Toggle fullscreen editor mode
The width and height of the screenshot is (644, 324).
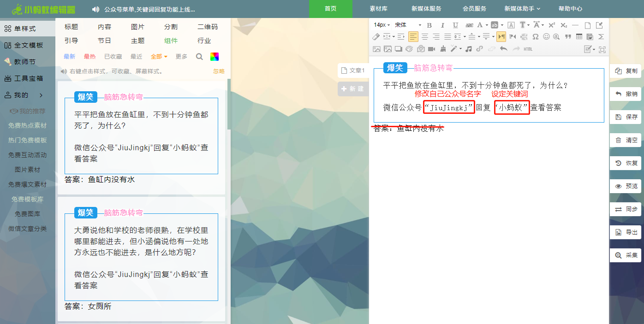(602, 49)
